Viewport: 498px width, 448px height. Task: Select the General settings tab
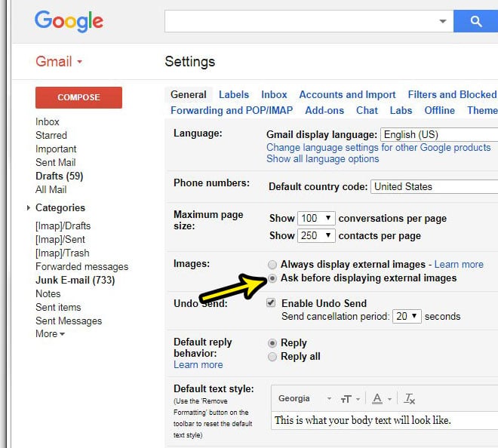click(189, 94)
